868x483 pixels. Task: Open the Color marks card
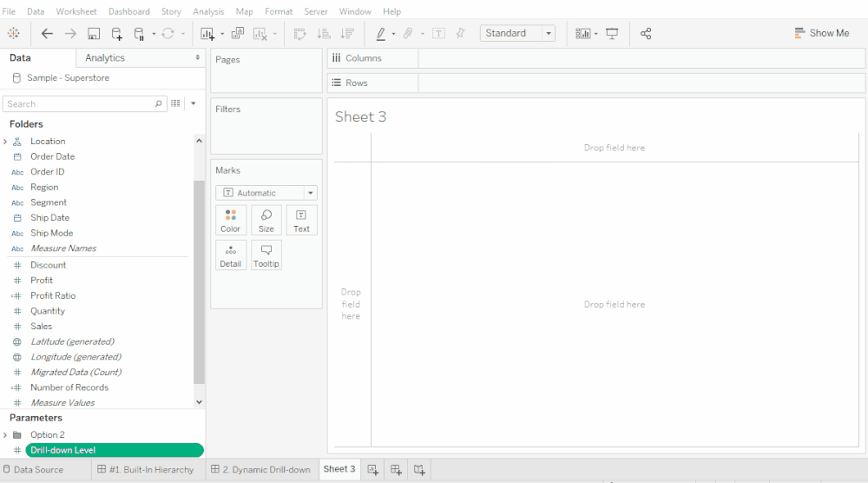231,221
